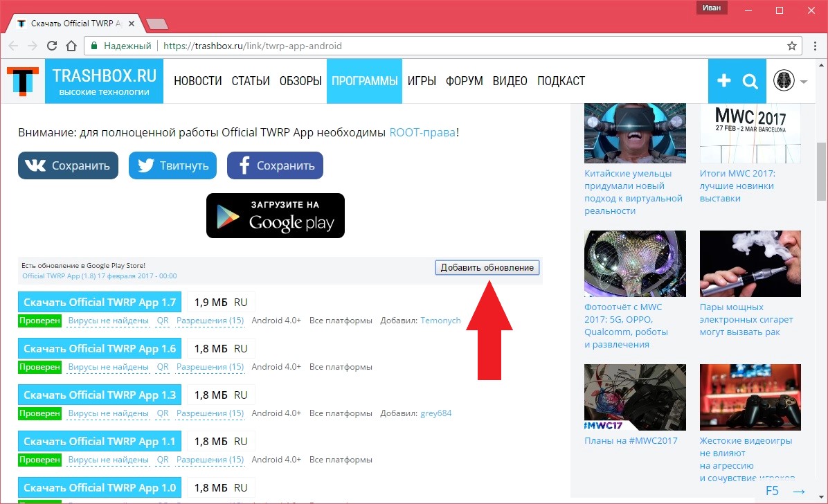Download Official TWRP App 1.6
The height and width of the screenshot is (504, 828).
tap(99, 349)
